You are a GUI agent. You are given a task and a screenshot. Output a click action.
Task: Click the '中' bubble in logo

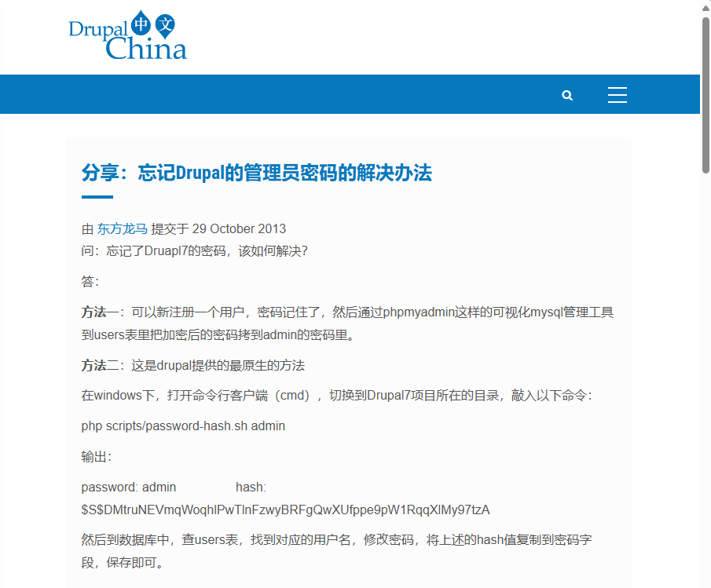[x=141, y=24]
